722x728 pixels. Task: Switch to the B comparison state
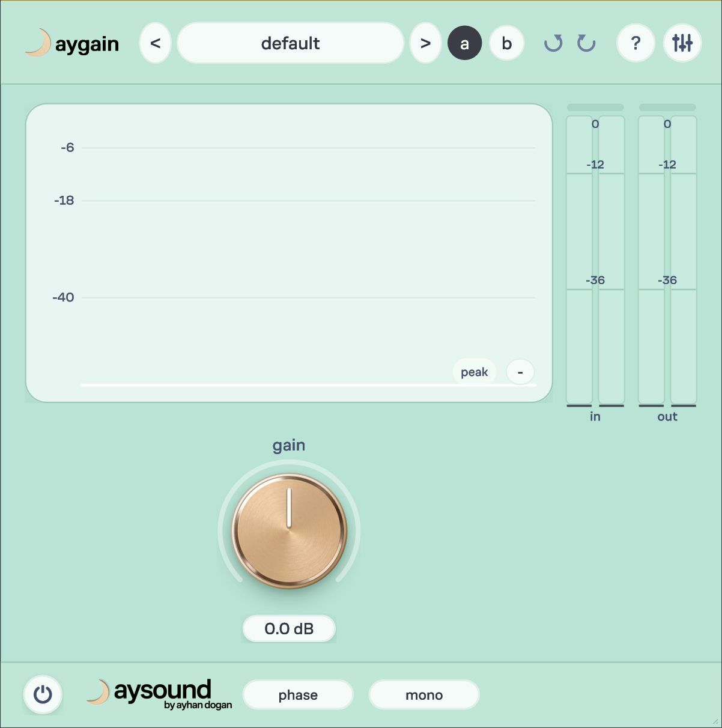[507, 43]
